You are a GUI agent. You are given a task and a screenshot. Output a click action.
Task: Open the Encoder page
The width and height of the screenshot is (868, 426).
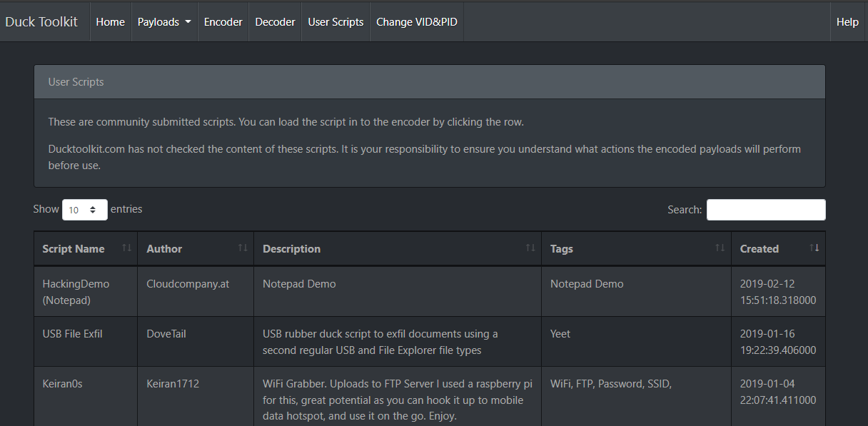tap(223, 22)
